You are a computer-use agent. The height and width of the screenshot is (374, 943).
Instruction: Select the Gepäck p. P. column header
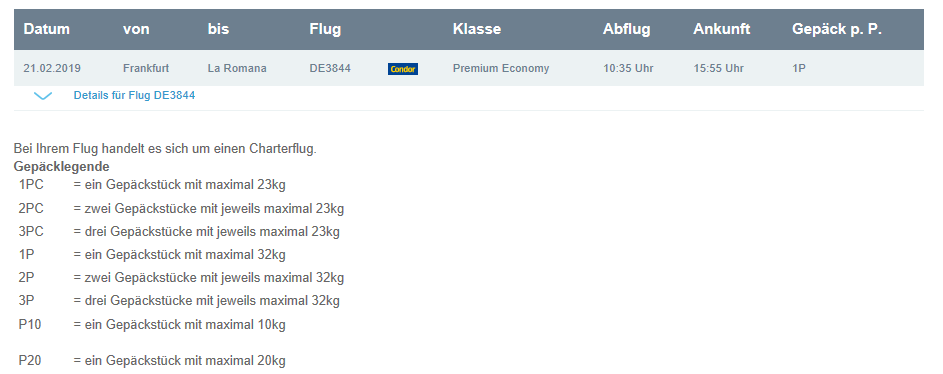[x=837, y=29]
